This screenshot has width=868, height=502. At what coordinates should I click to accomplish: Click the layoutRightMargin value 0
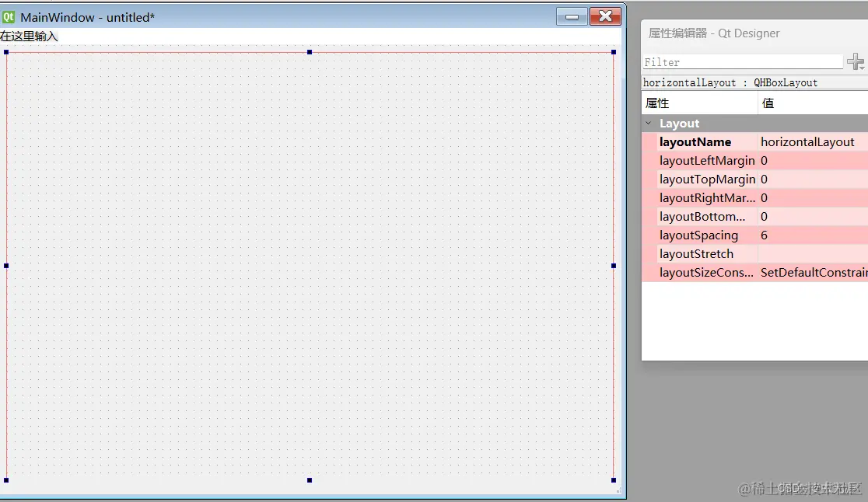pyautogui.click(x=813, y=198)
